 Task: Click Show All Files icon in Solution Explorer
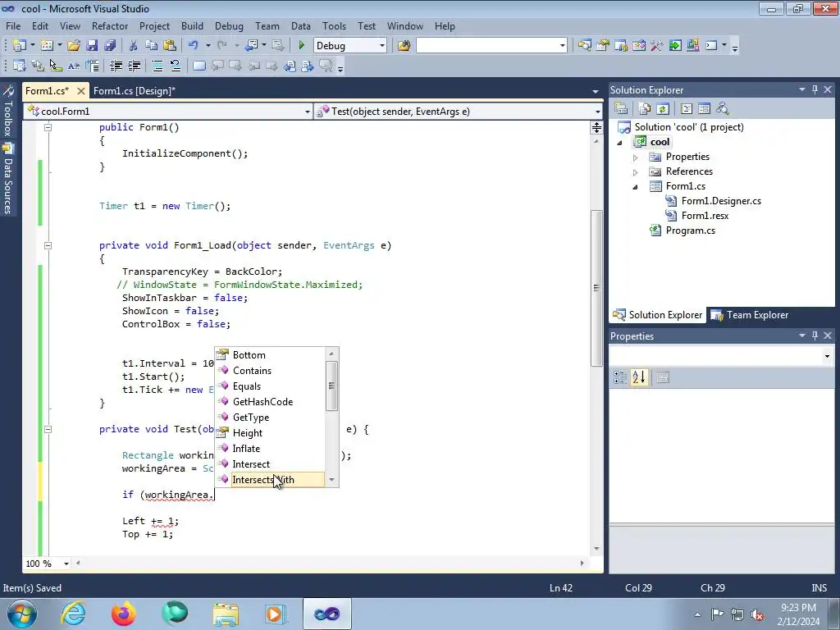point(645,109)
